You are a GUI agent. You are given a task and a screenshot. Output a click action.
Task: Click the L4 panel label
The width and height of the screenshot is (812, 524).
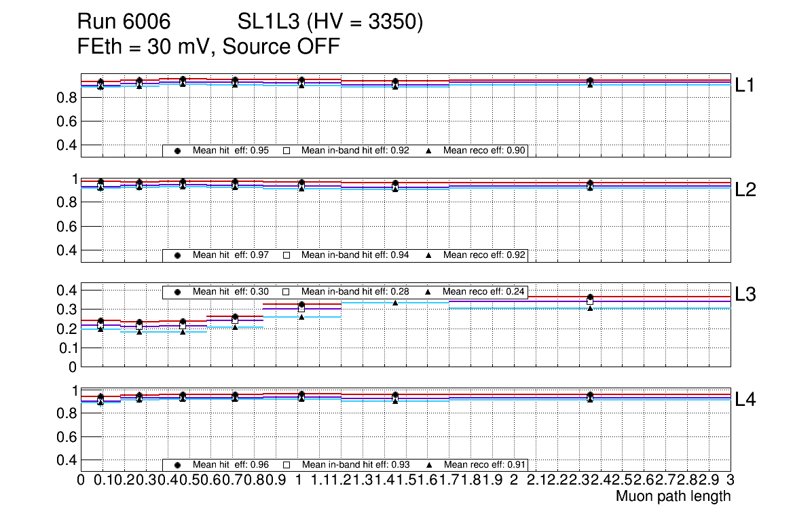(x=745, y=400)
